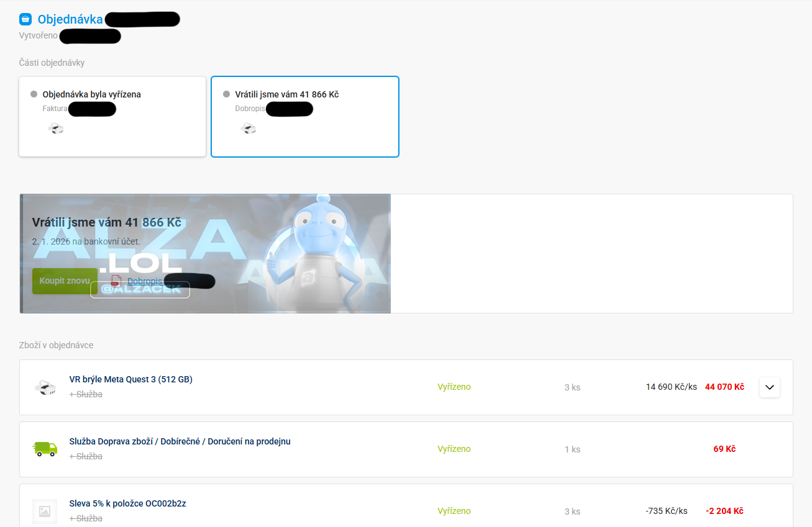Click the grey status dot in Objednávka byla vyřízena

[x=34, y=94]
